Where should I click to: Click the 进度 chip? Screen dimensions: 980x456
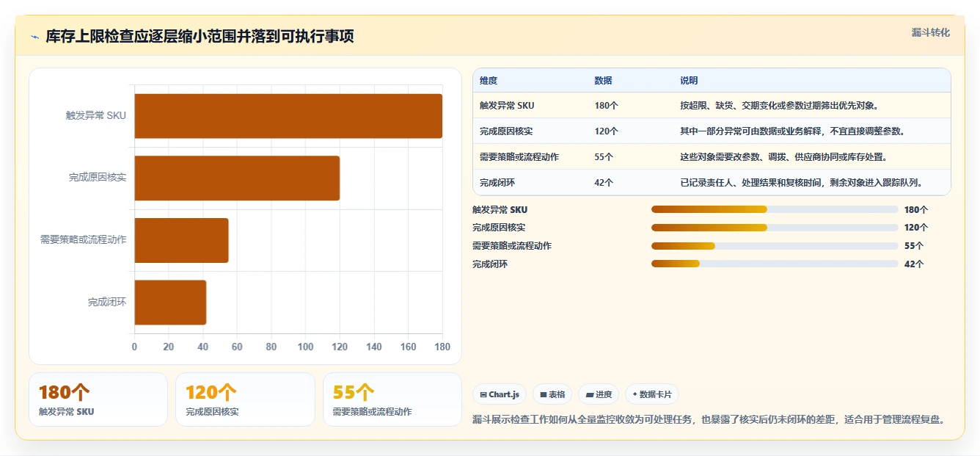pyautogui.click(x=599, y=394)
